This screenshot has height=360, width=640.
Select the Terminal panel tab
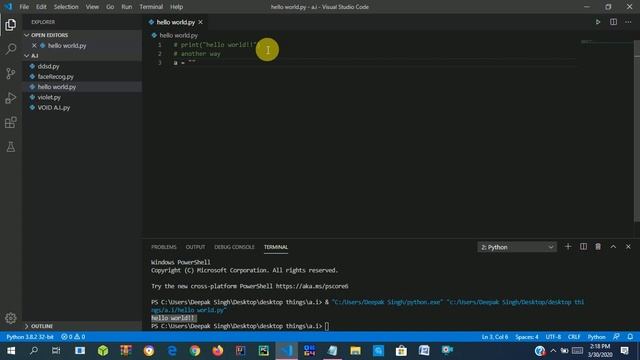(276, 247)
